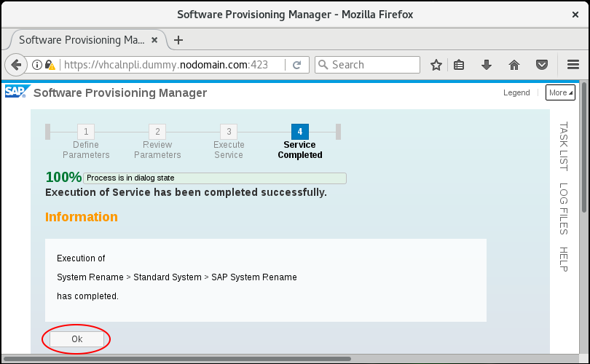
Task: Show bookmarks list icon
Action: pyautogui.click(x=459, y=65)
